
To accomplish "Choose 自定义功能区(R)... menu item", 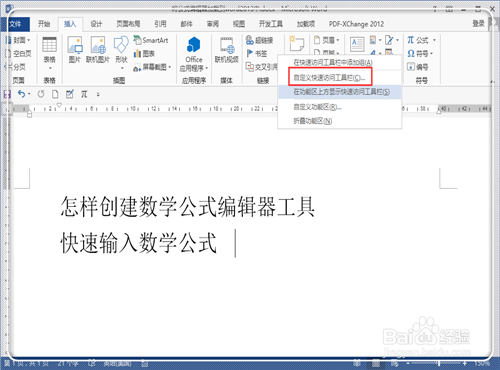I will [x=340, y=107].
